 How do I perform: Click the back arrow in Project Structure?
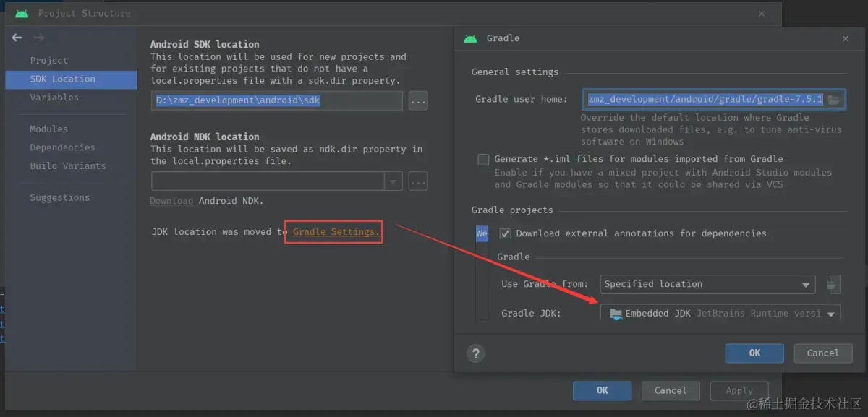17,38
